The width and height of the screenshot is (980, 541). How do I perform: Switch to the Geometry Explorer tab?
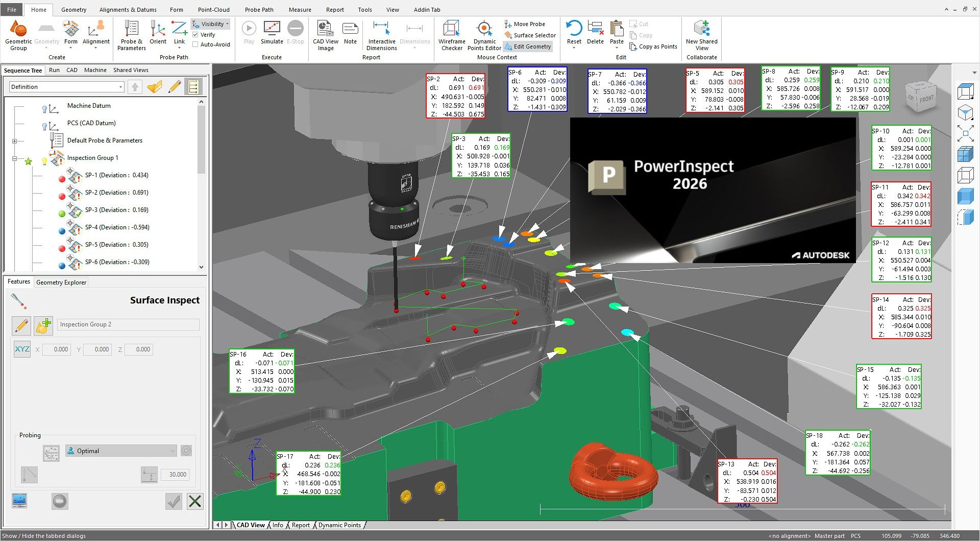click(61, 282)
